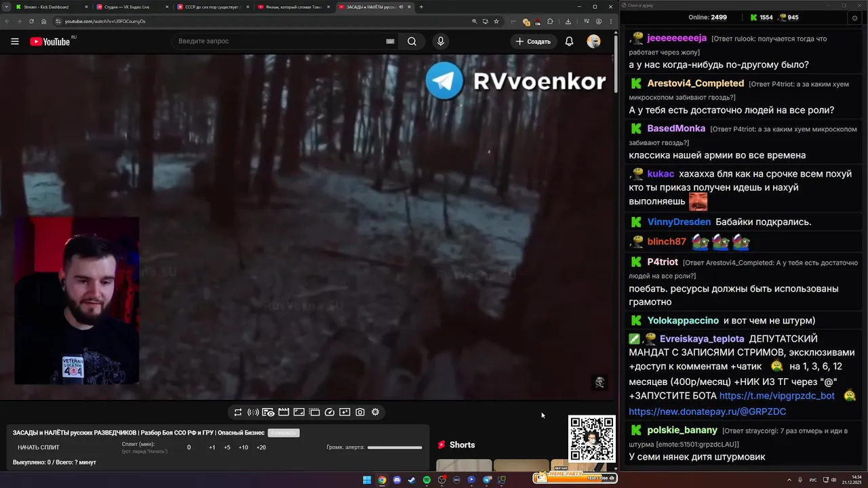The height and width of the screenshot is (488, 868).
Task: Open Chrome from the taskbar
Action: (382, 480)
